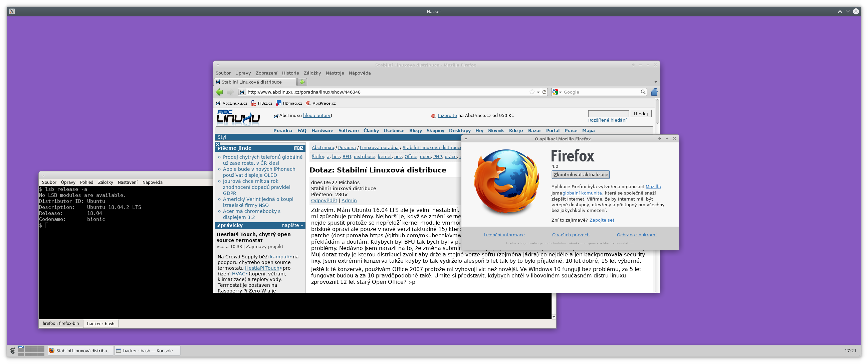Open the HestiaPi Touch link
The height and width of the screenshot is (364, 868).
pyautogui.click(x=263, y=268)
